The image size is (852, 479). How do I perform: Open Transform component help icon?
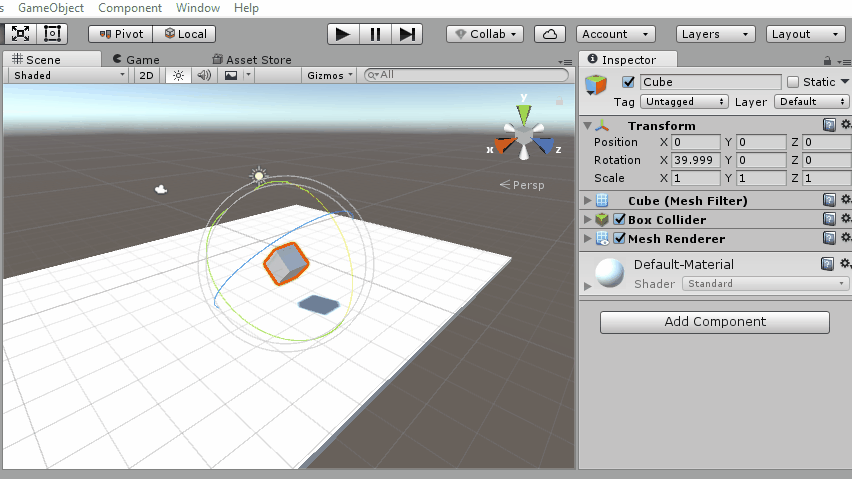point(828,125)
